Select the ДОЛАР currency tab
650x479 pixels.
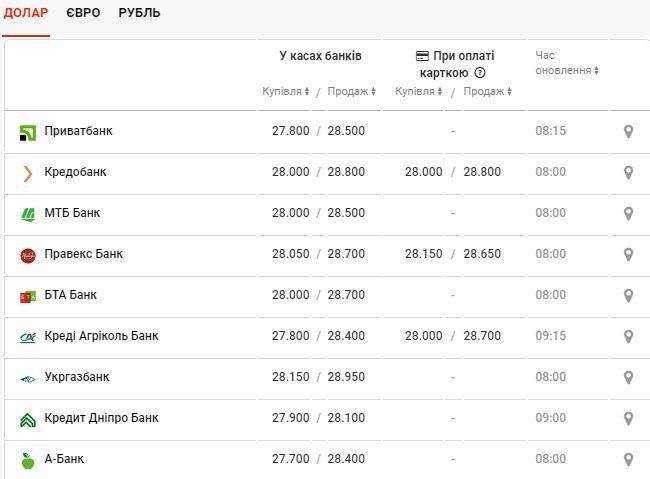click(x=26, y=13)
